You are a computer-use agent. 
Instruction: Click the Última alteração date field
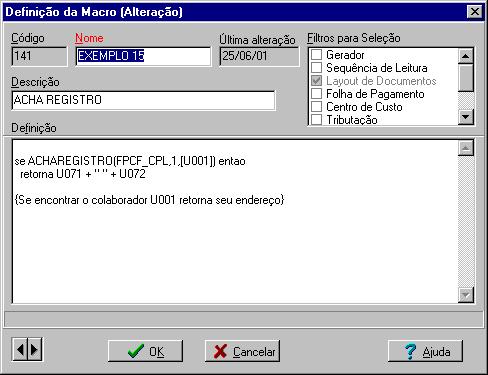pos(259,56)
